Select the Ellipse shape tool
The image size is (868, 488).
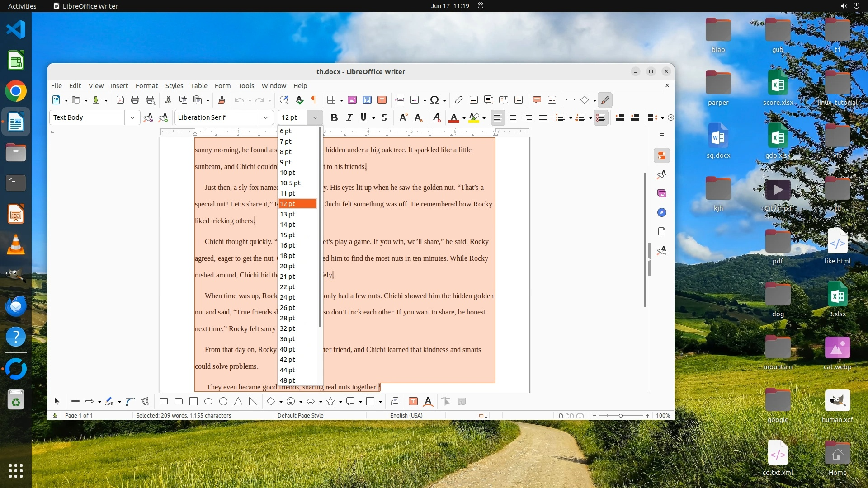[208, 401]
